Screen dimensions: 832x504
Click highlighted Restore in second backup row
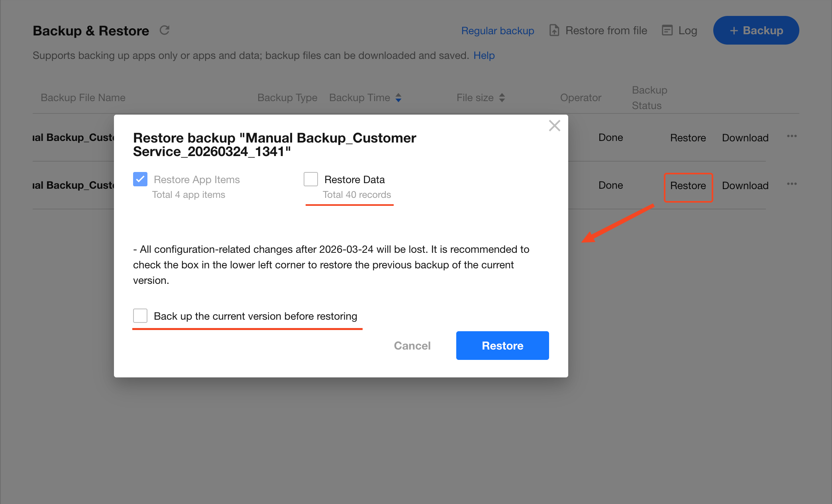tap(688, 186)
